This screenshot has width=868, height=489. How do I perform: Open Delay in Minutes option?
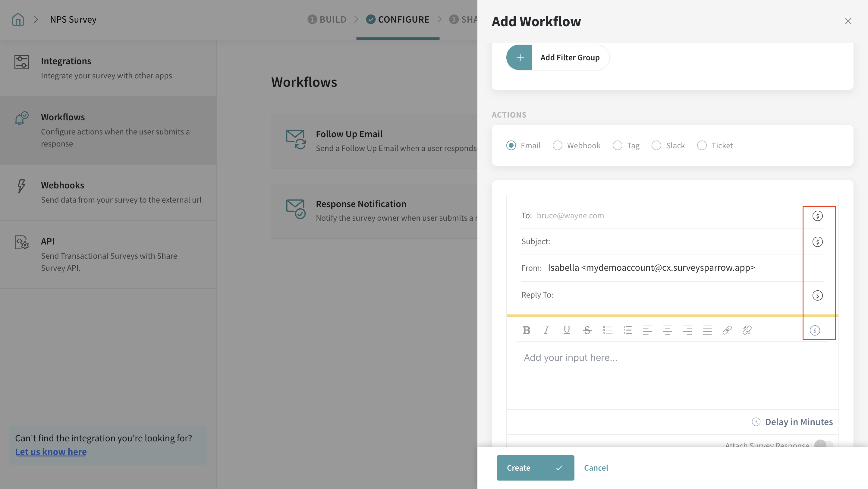pyautogui.click(x=792, y=422)
